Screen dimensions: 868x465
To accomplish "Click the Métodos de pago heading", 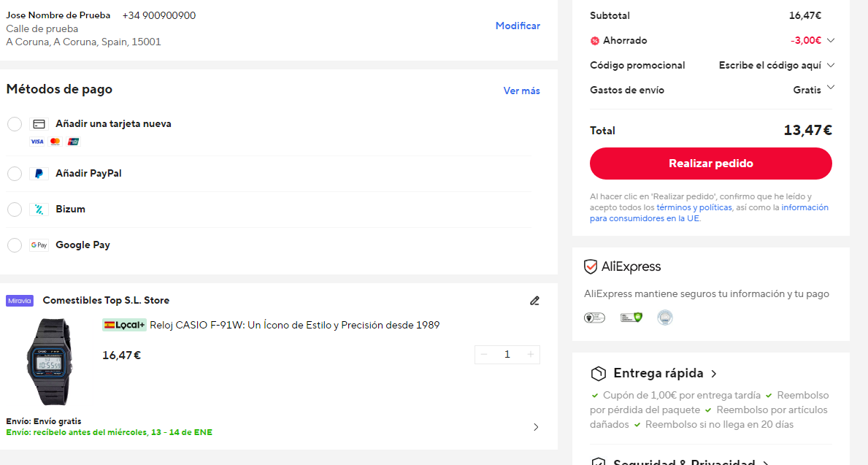I will (x=59, y=89).
